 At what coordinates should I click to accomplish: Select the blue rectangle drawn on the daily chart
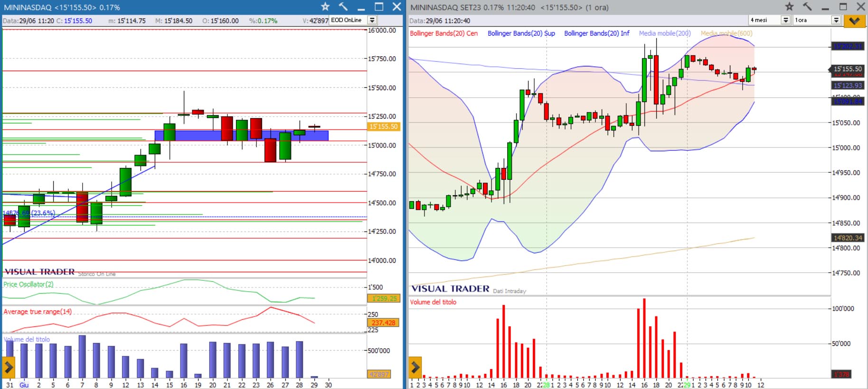pos(241,136)
